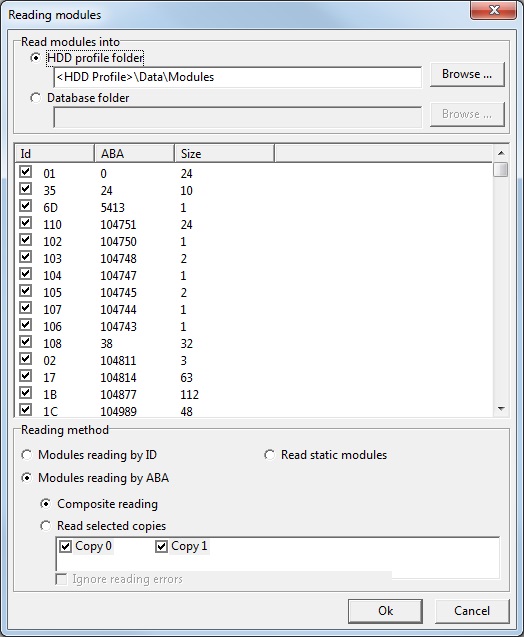Click the module list scrollbar thumb

pos(501,169)
